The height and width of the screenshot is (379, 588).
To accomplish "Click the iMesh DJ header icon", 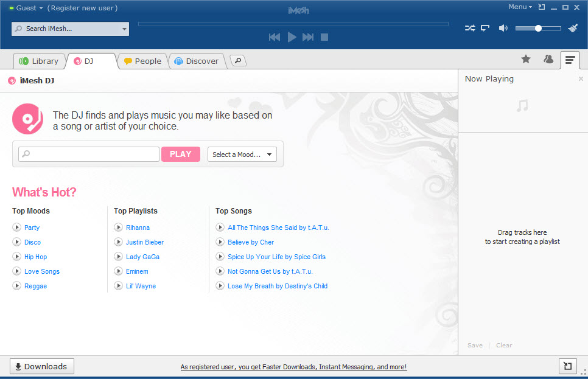I will 12,80.
